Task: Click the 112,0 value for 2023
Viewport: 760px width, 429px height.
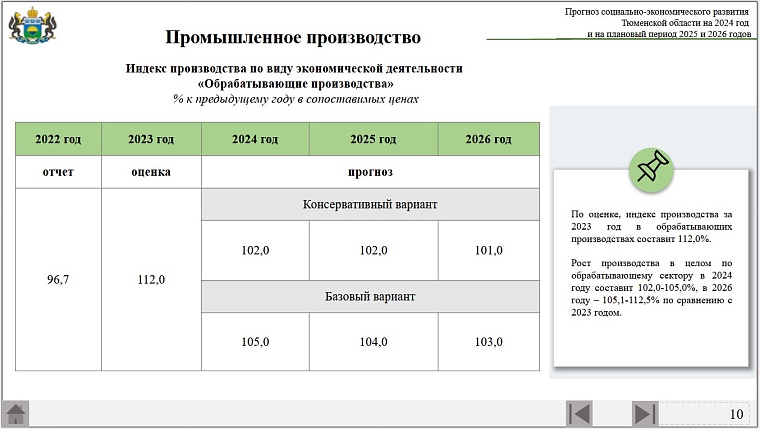Action: tap(151, 280)
